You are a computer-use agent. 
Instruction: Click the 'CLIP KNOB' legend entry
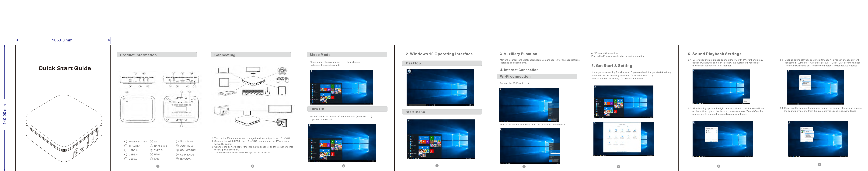point(187,155)
